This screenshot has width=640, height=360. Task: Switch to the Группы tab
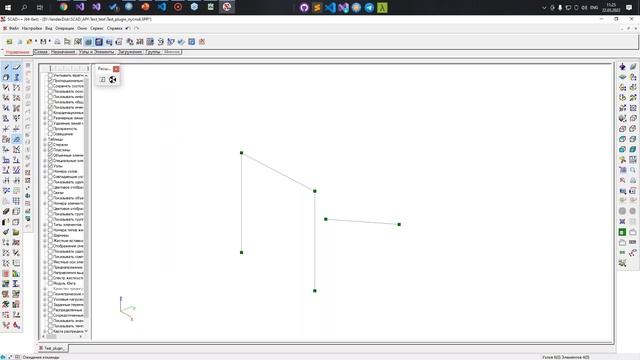click(x=153, y=52)
